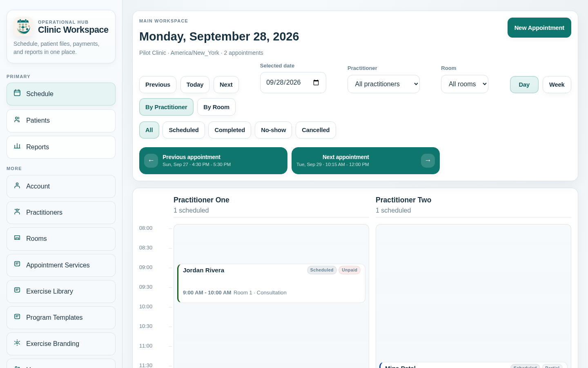The image size is (588, 368).
Task: Filter appointments to Completed status
Action: (x=230, y=130)
